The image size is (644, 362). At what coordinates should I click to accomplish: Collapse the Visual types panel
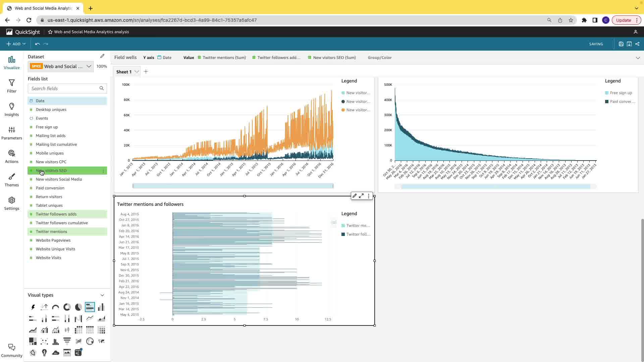click(x=102, y=295)
